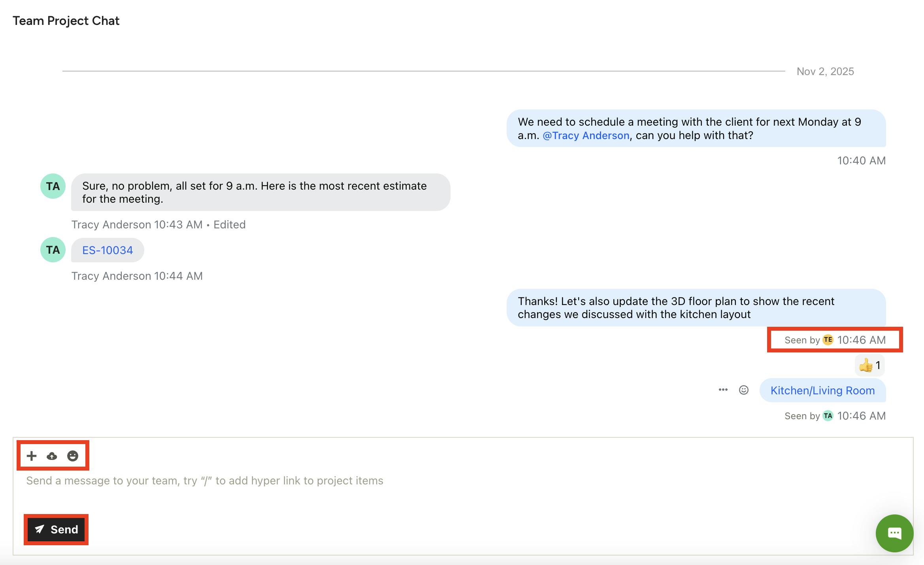This screenshot has height=565, width=924.
Task: Open emoji picker in message composer
Action: 73,456
